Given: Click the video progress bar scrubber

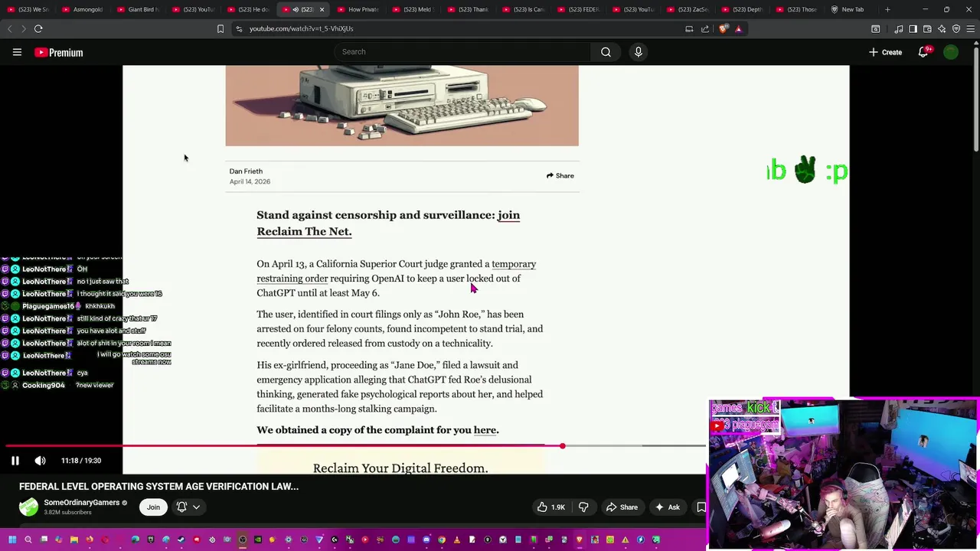Looking at the screenshot, I should click(x=562, y=445).
